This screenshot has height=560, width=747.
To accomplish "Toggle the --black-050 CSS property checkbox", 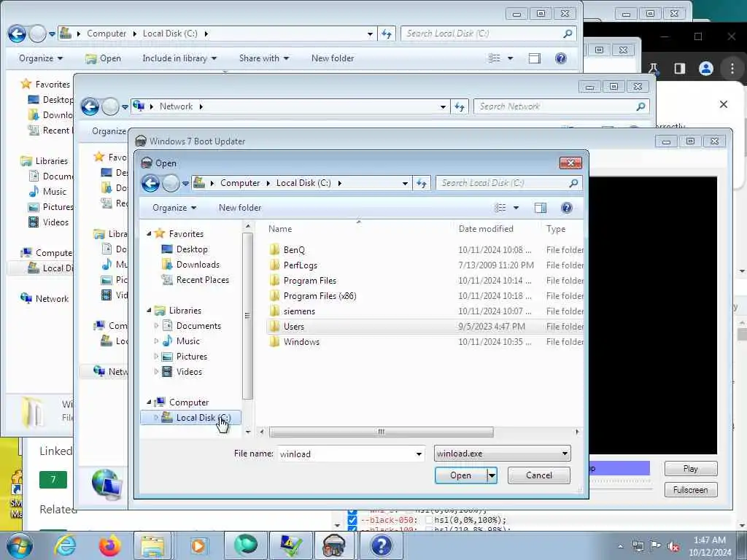I will [x=352, y=520].
